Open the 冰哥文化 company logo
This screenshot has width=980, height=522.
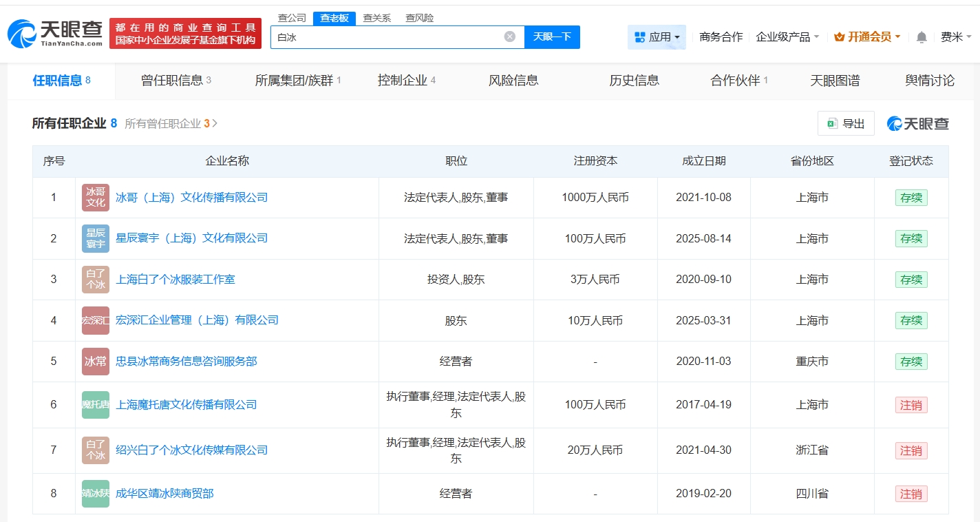[96, 198]
